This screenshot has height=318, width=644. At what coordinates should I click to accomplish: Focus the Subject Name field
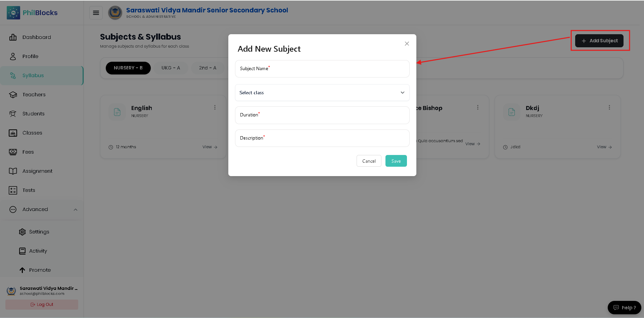(322, 69)
